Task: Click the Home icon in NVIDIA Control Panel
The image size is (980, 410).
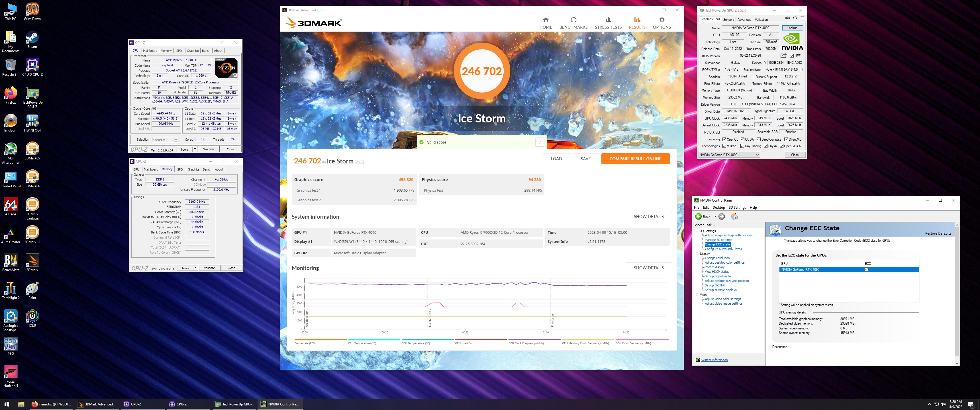Action: pyautogui.click(x=734, y=216)
